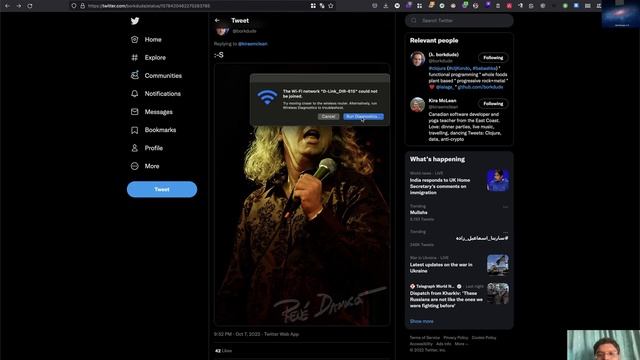Toggle Following button for borkdude
640x360 pixels.
point(493,58)
